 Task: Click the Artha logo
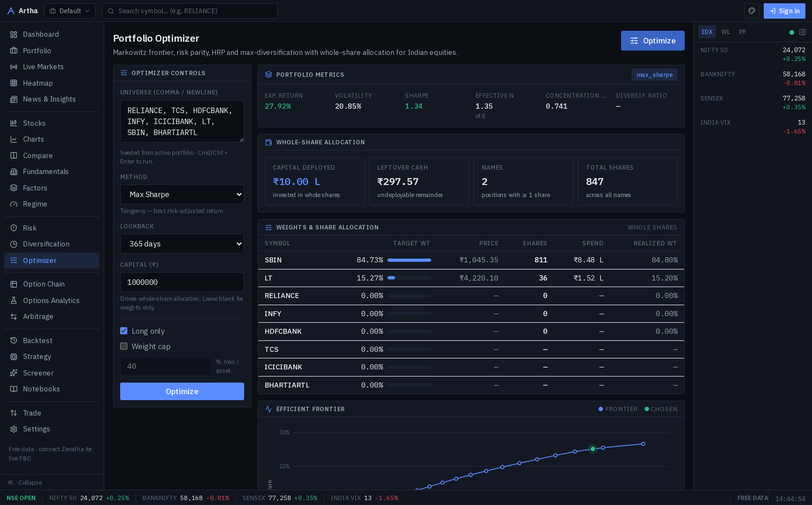coord(22,11)
